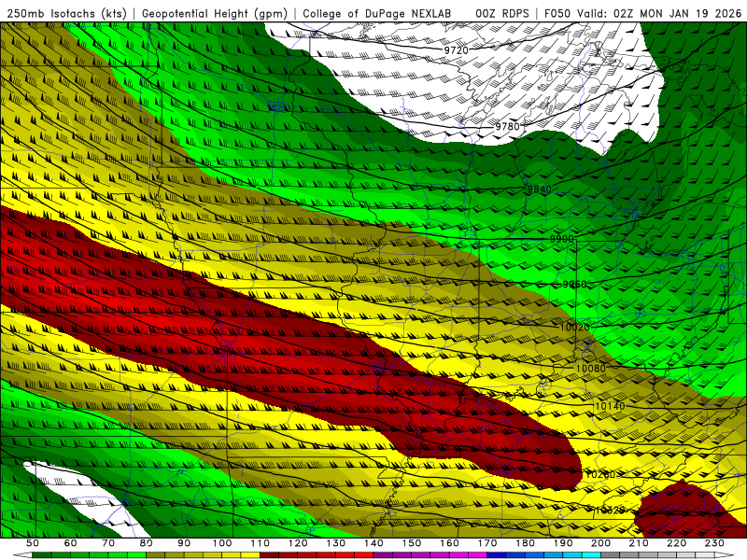Click the '250mb Isotachs (kts)' title text
Image resolution: width=747 pixels, height=560 pixels.
66,13
